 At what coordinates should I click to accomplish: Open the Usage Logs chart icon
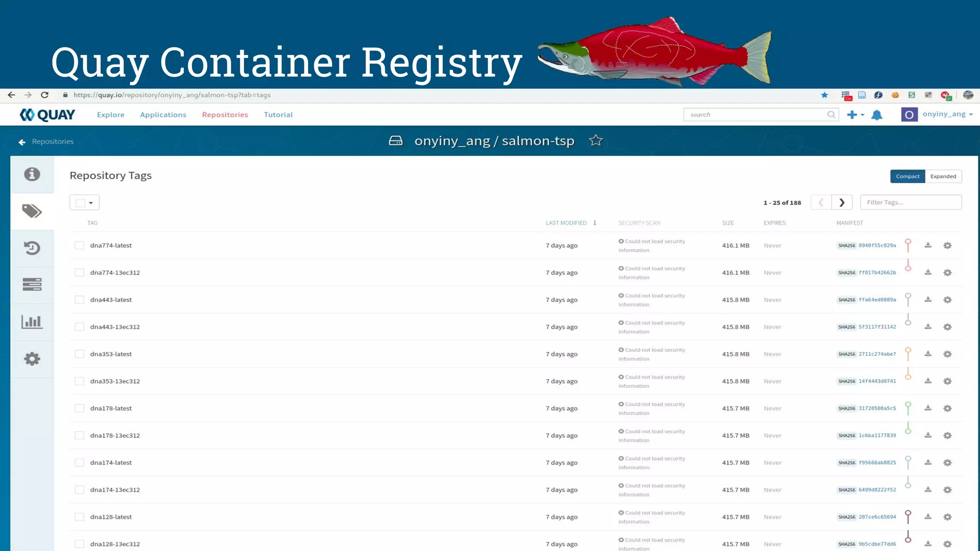(x=32, y=322)
